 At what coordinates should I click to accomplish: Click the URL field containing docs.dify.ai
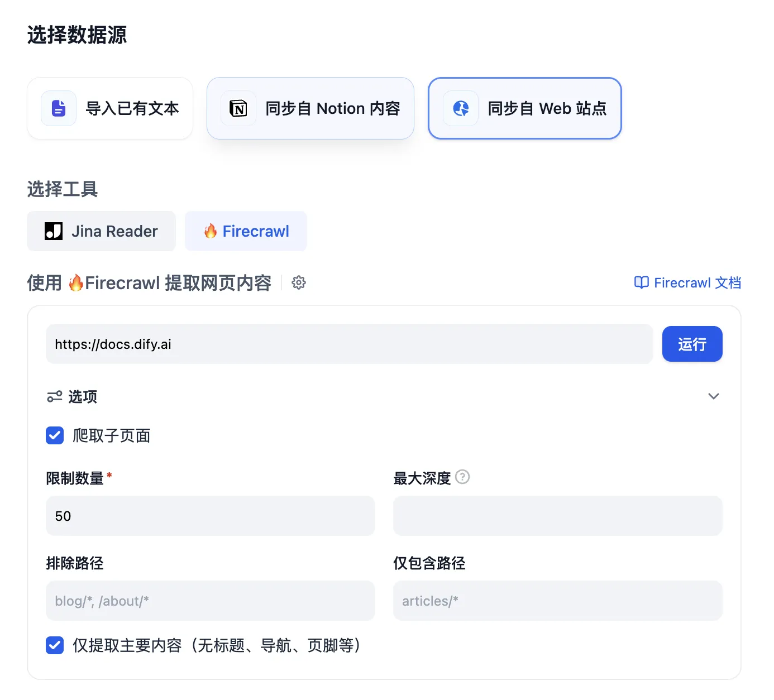click(x=349, y=344)
